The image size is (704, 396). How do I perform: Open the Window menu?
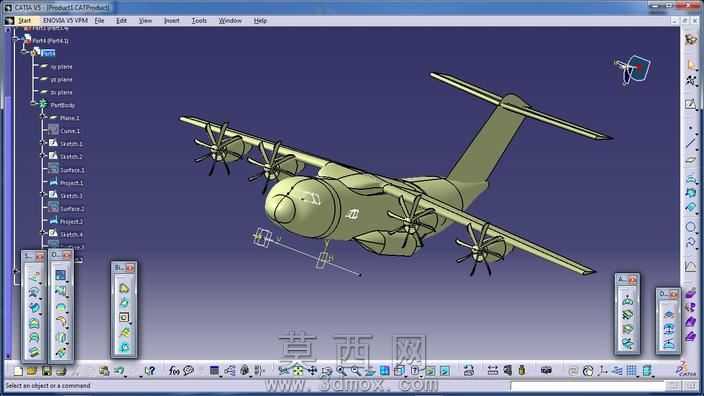tap(230, 21)
